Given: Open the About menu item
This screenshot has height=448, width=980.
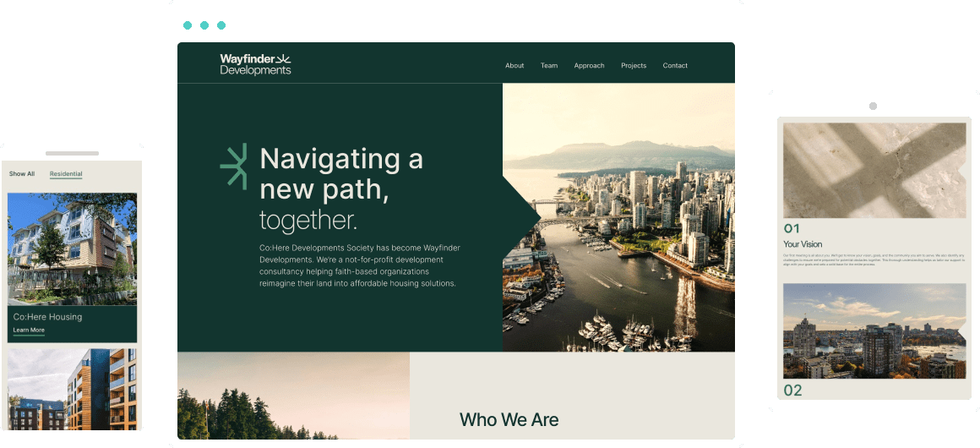Looking at the screenshot, I should (x=514, y=66).
